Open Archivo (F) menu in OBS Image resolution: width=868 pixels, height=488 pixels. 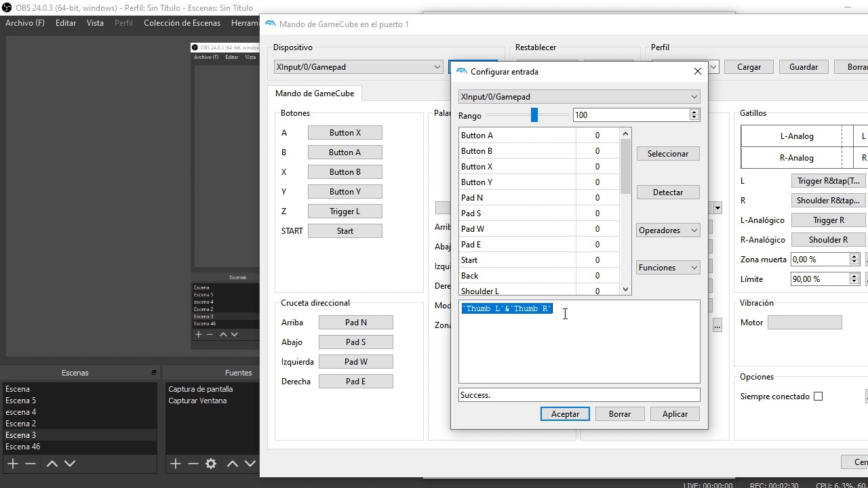25,23
